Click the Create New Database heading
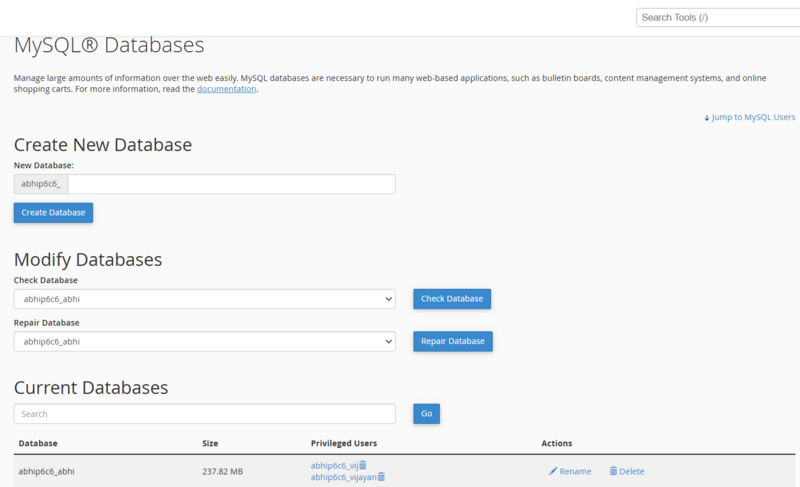Screen dimensions: 800x487 (103, 145)
